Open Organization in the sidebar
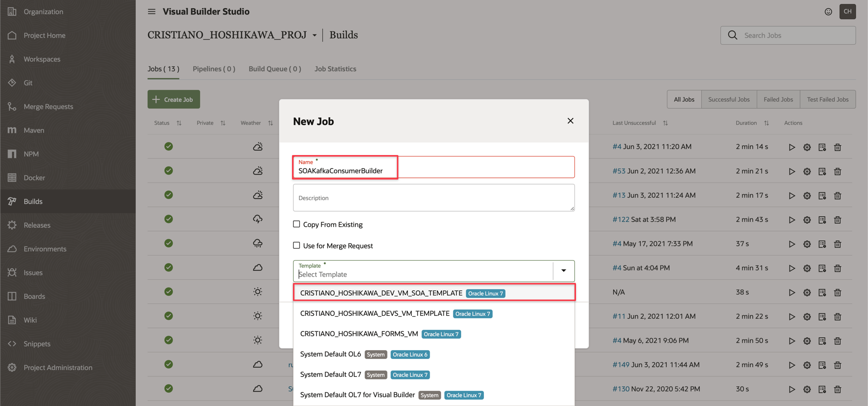Screen dimensions: 868x406 [x=68, y=12]
